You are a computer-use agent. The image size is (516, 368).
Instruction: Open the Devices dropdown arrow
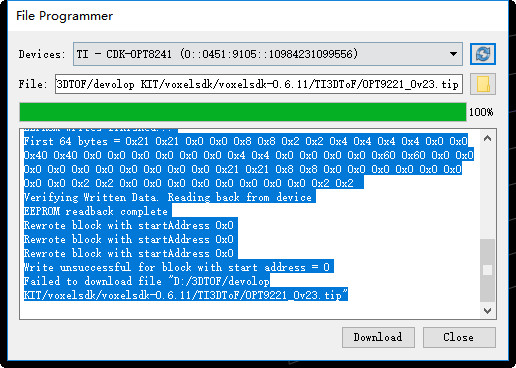click(x=453, y=54)
